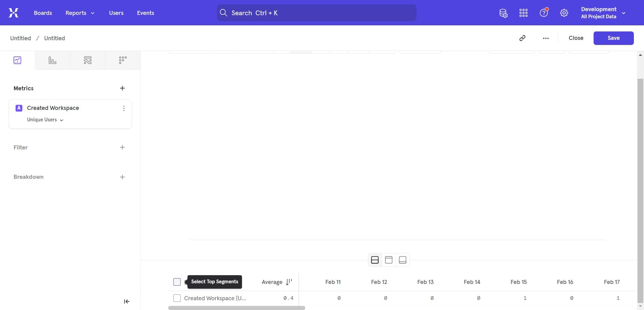The image size is (644, 310).
Task: Open the flow chart visualization type
Action: (x=88, y=60)
